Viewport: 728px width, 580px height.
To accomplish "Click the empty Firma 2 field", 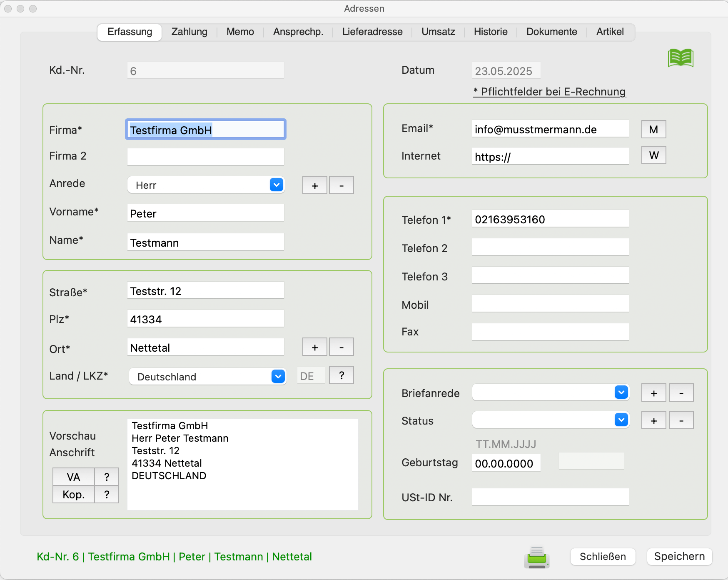I will tap(206, 157).
